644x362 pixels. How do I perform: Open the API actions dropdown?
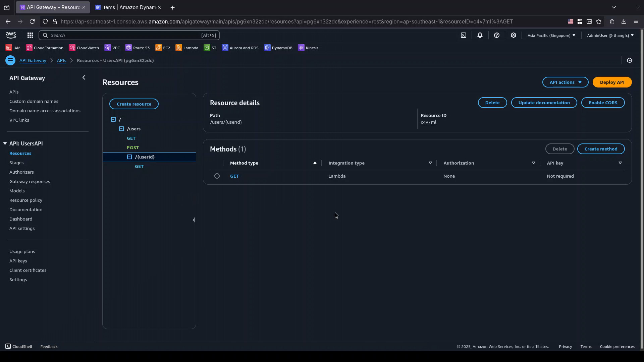(566, 82)
